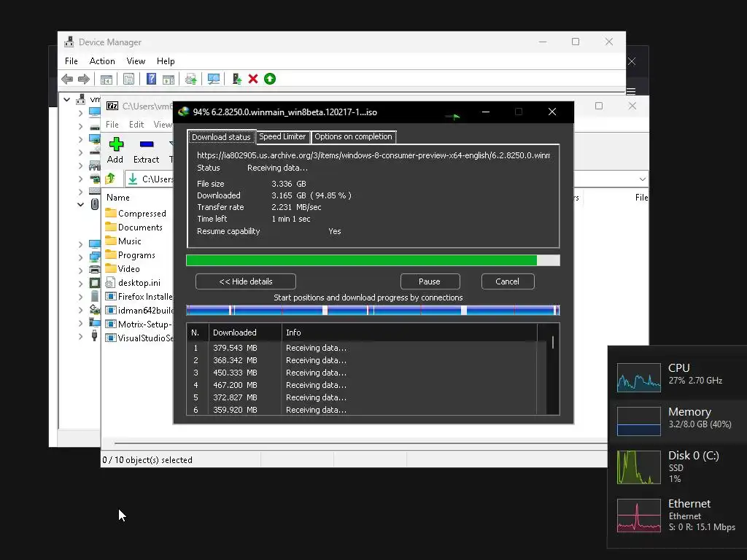Open the Properties sheet icon in Device Manager toolbar

128,79
